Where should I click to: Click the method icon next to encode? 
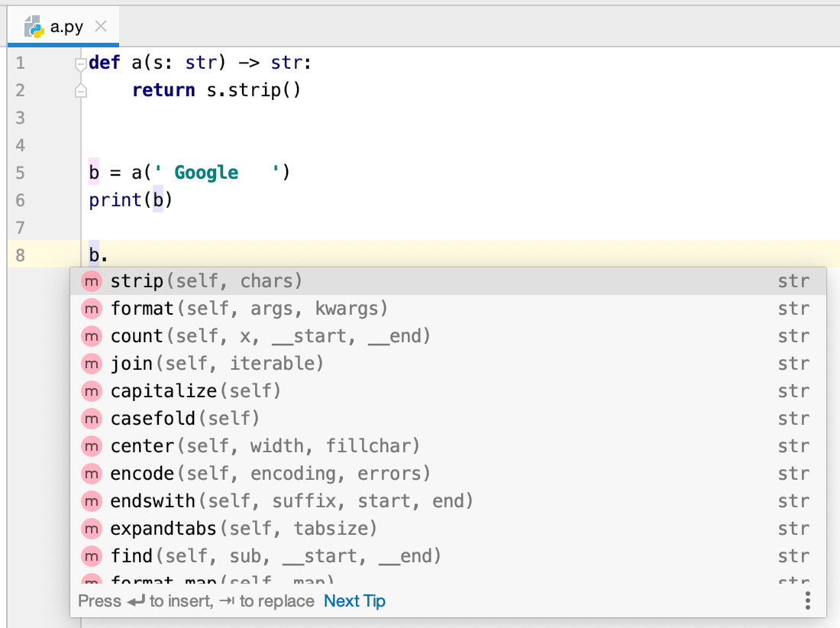pos(92,474)
